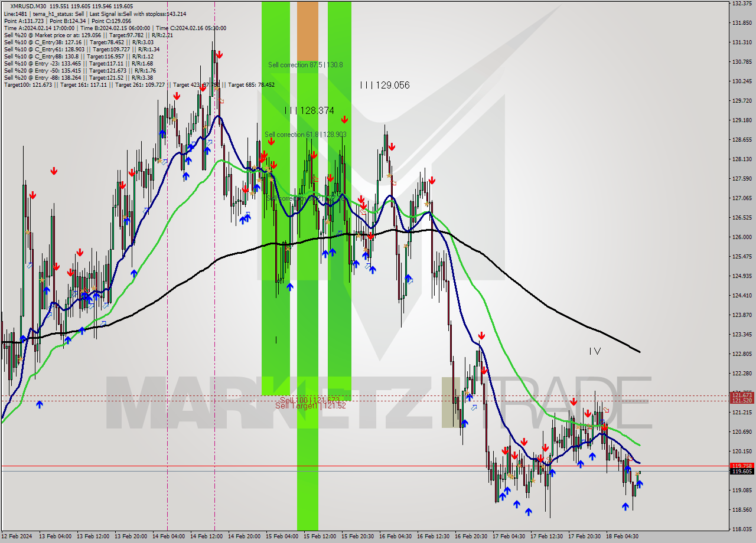The height and width of the screenshot is (543, 756).
Task: Click the 124.930 price axis label
Action: tap(742, 276)
